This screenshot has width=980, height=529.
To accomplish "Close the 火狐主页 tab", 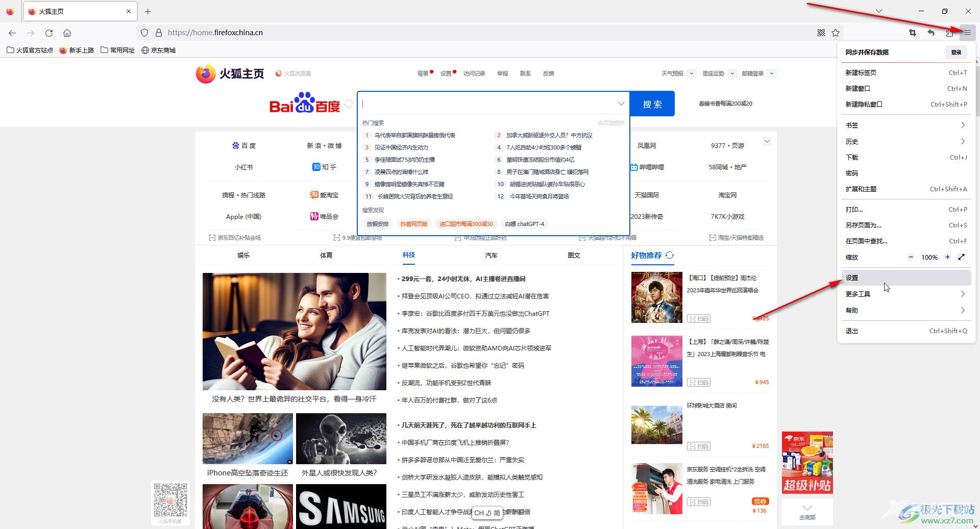I will click(x=129, y=11).
